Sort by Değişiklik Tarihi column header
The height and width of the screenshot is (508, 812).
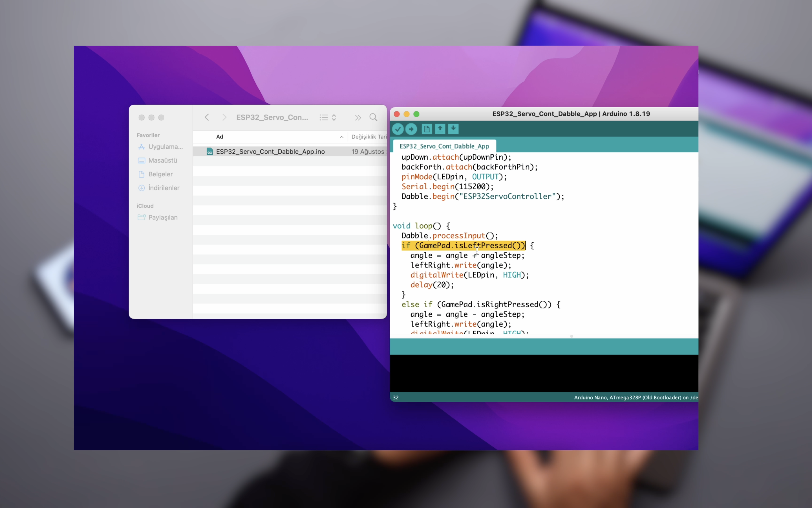click(369, 137)
